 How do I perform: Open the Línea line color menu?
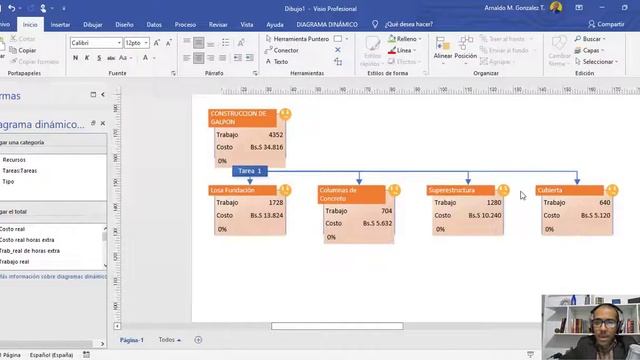coord(402,50)
